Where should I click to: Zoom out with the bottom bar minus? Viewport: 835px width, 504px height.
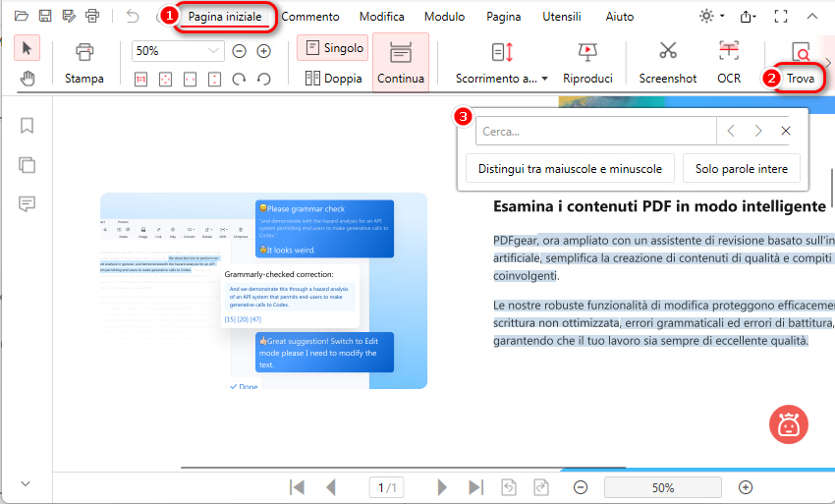(581, 487)
